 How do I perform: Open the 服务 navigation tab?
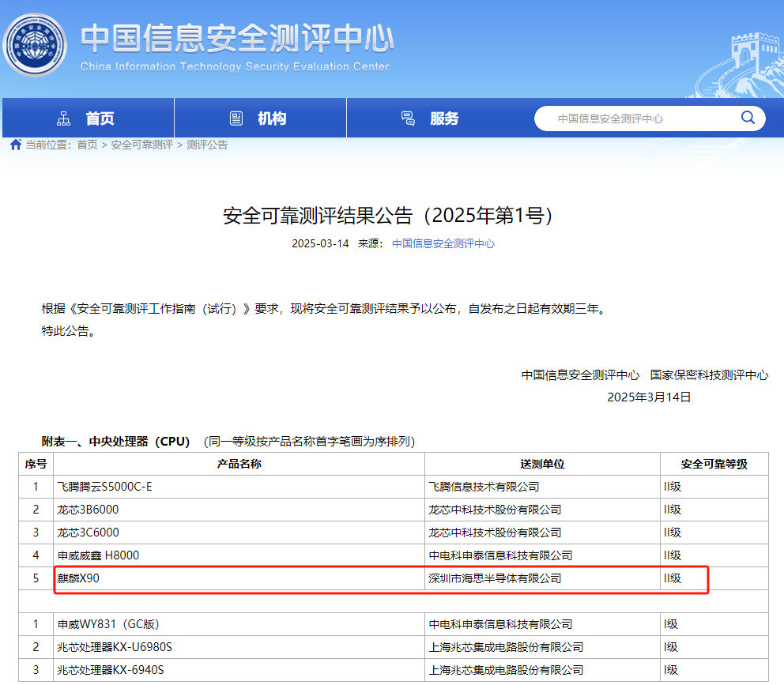[433, 118]
